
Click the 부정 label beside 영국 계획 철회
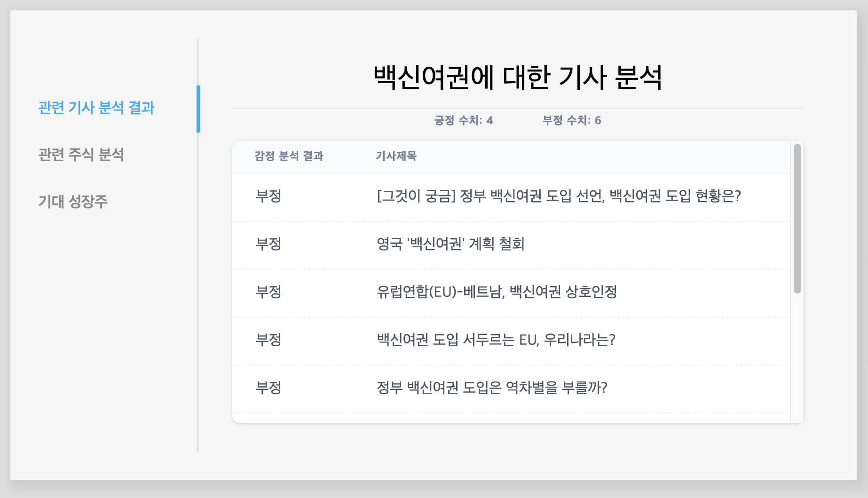269,244
